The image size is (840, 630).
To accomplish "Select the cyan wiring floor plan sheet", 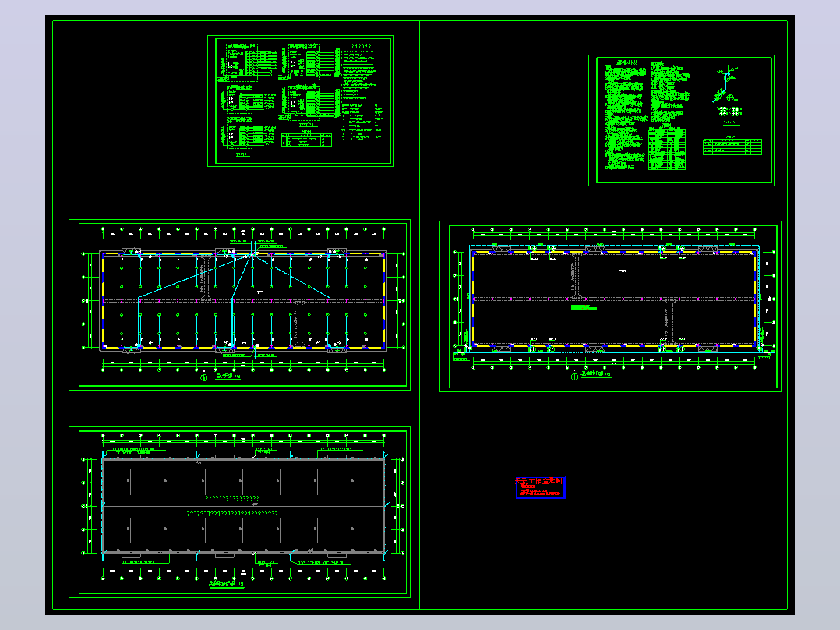I will (239, 305).
